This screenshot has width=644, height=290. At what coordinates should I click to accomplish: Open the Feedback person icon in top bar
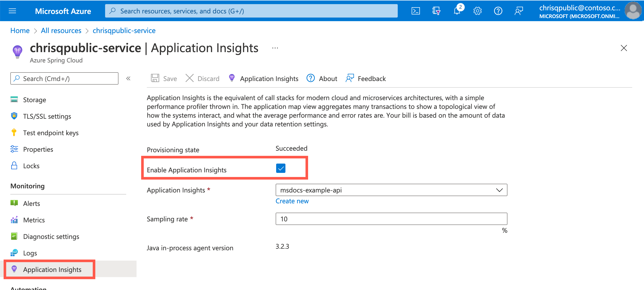(x=519, y=11)
